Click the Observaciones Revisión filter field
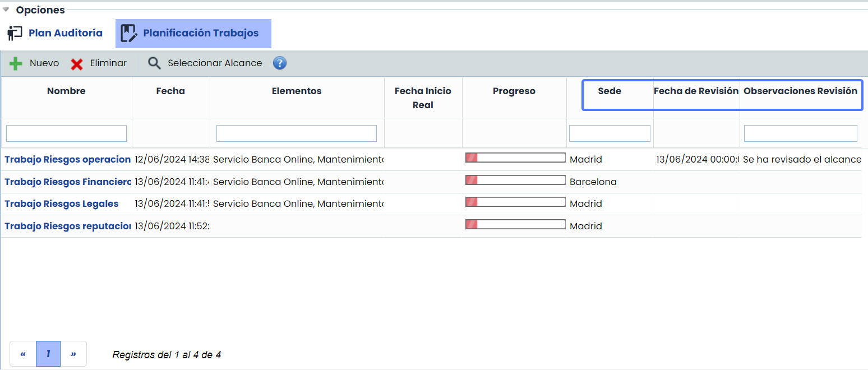This screenshot has height=370, width=868. point(800,133)
